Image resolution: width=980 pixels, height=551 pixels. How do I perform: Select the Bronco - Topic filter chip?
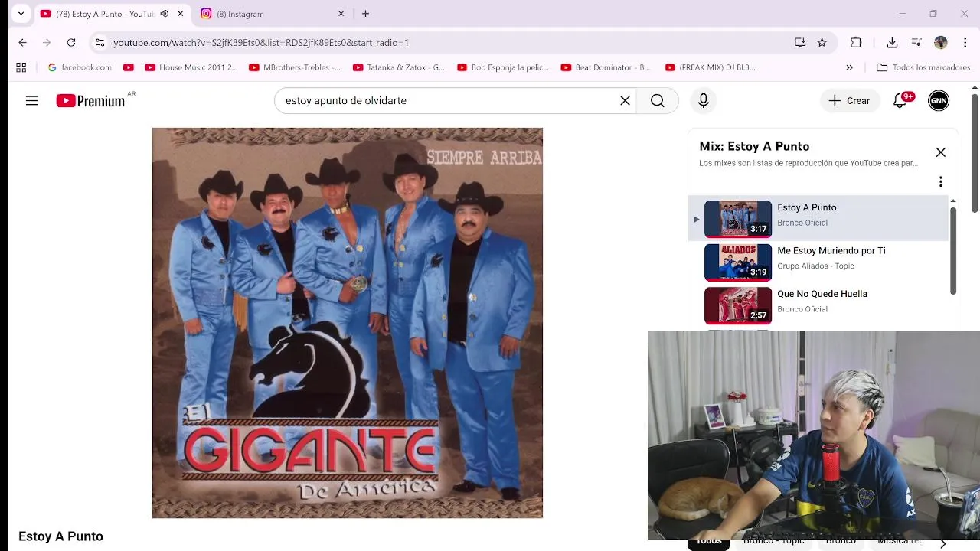tap(773, 541)
